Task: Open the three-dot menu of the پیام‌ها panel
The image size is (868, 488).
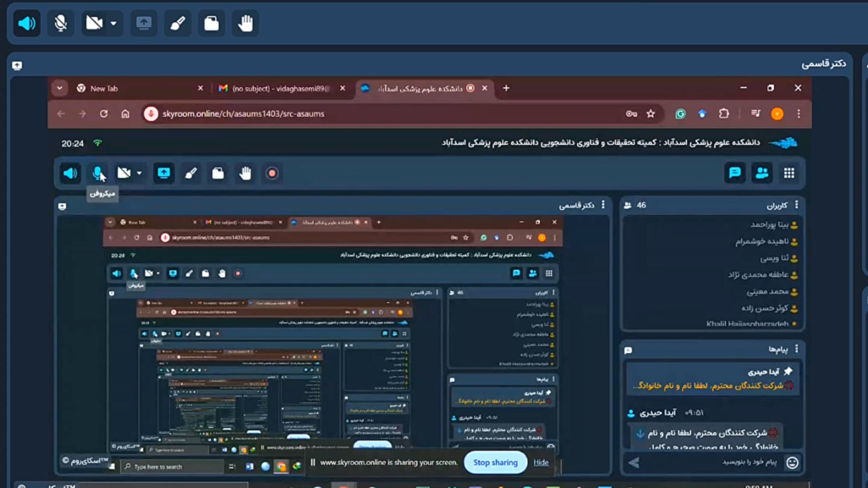Action: (796, 348)
